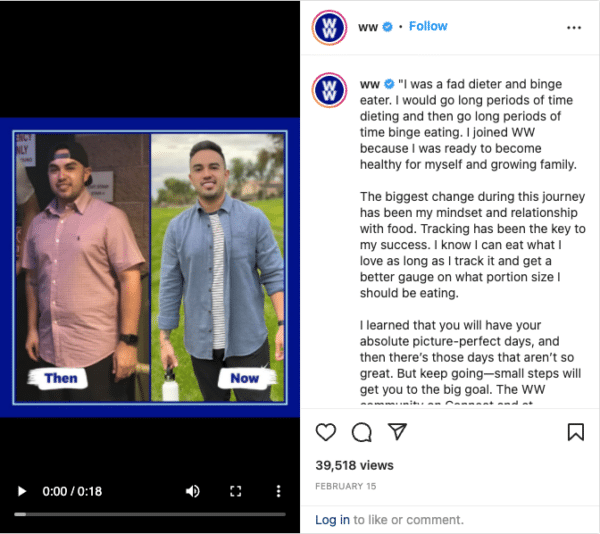Open comments with the speech bubble icon
This screenshot has height=534, width=600.
pos(362,432)
